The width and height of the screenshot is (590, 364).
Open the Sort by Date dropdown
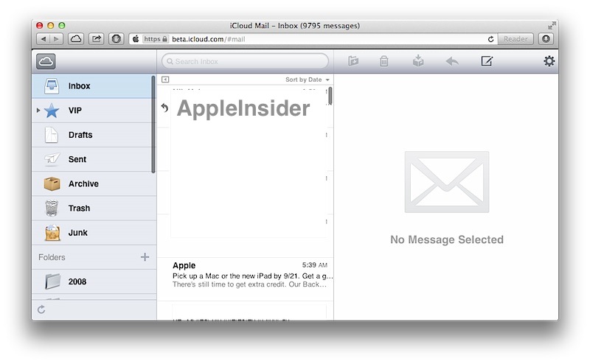[307, 80]
